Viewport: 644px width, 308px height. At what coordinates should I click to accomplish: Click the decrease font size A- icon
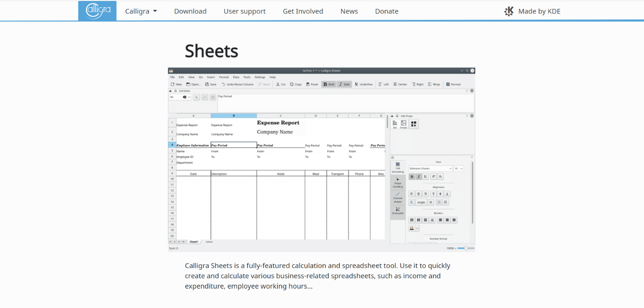coord(441,177)
